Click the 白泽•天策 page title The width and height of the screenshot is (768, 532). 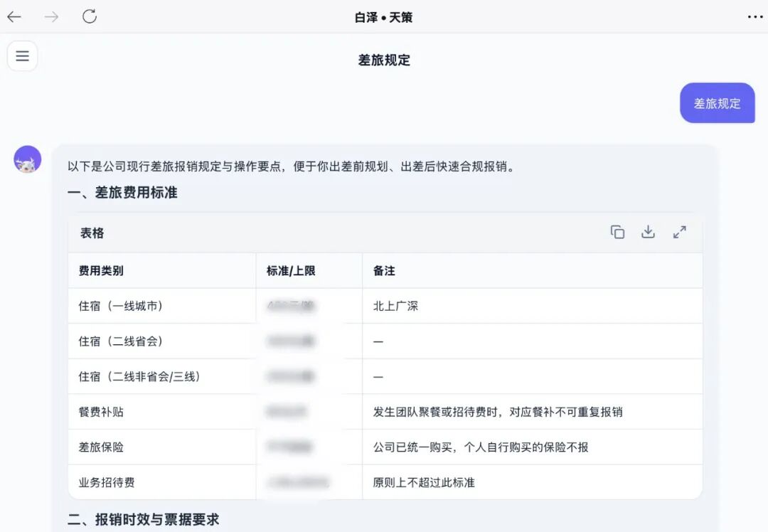coord(383,18)
